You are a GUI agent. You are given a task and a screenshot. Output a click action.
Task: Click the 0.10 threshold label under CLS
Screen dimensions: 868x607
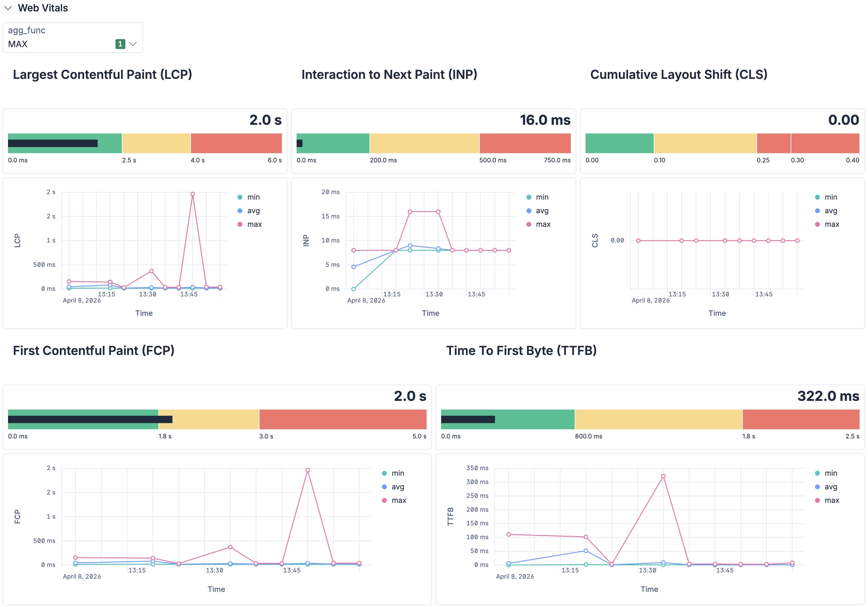[660, 160]
